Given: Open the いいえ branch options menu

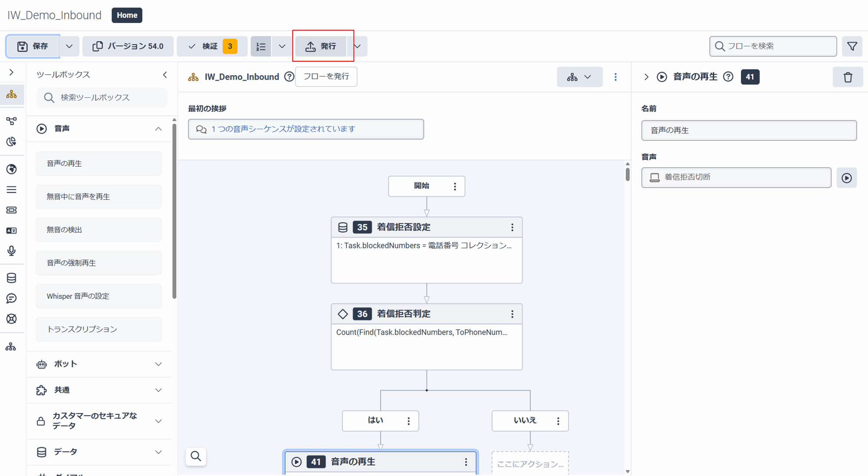Looking at the screenshot, I should pos(558,421).
